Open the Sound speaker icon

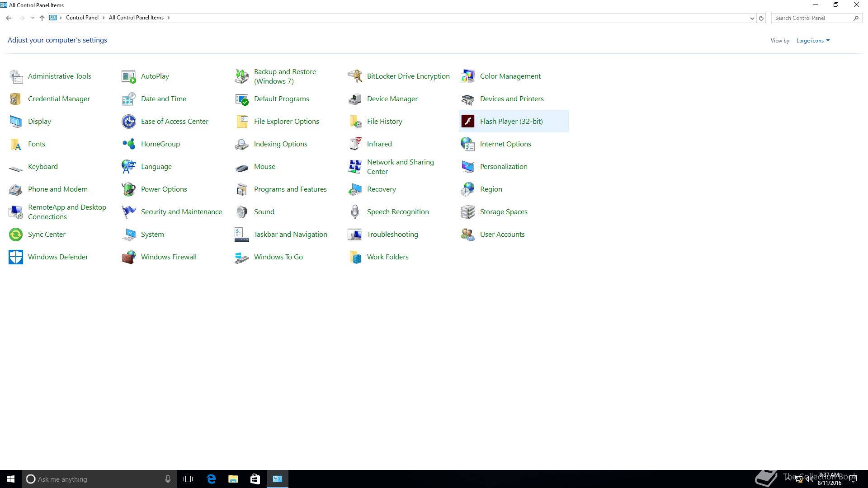[x=242, y=212]
